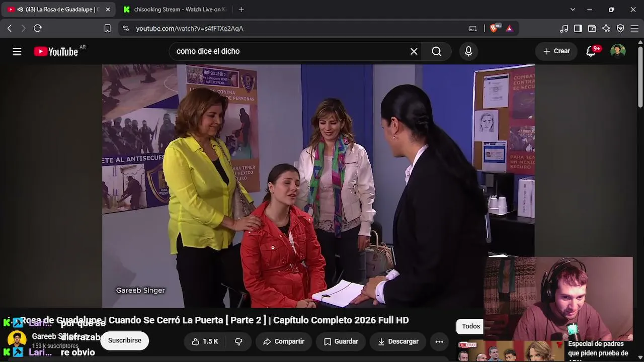Image resolution: width=644 pixels, height=362 pixels.
Task: Open the YouTube guide hamburger menu
Action: click(17, 51)
